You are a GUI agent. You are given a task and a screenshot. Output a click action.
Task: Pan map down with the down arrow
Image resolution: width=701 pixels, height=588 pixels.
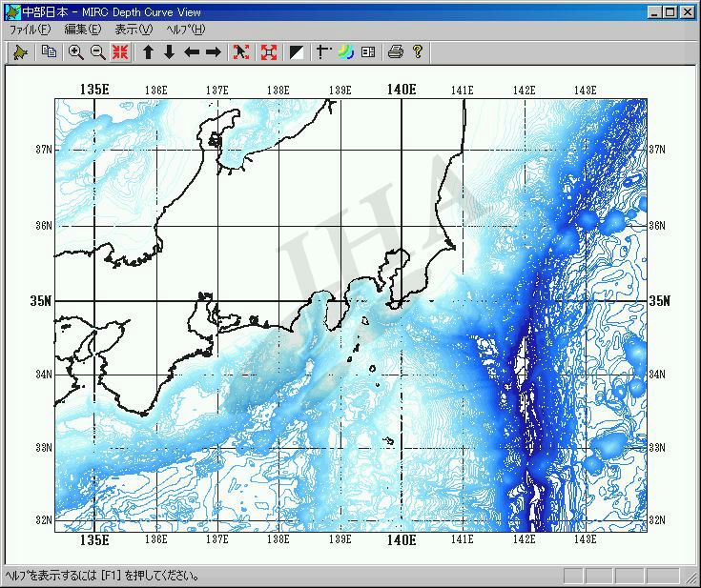(x=169, y=52)
